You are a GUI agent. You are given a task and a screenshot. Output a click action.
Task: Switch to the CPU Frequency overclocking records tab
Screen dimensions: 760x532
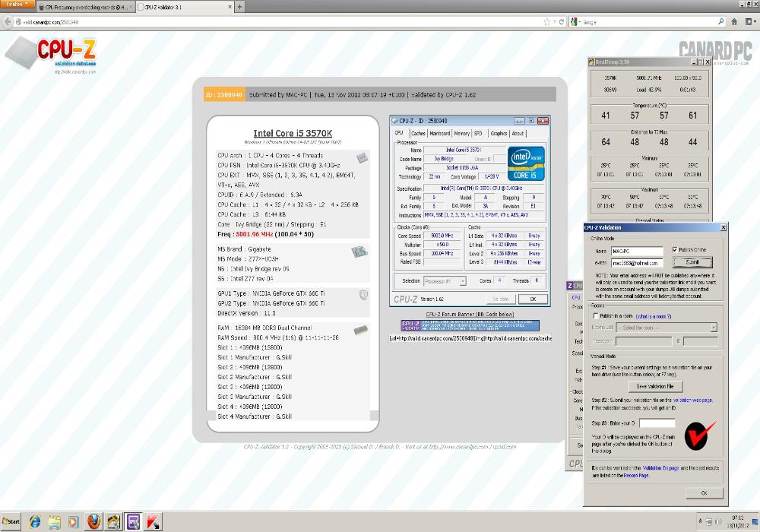85,7
